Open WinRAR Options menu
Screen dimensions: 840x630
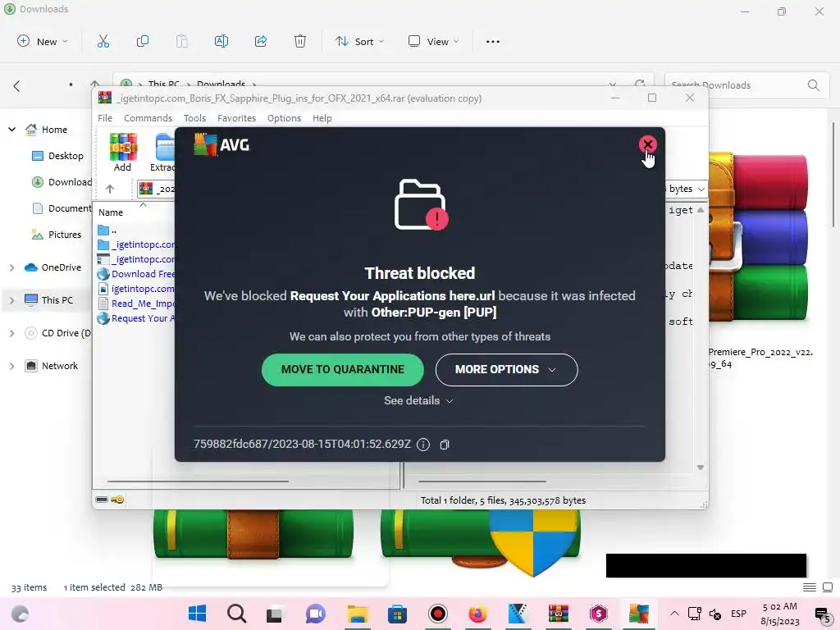pyautogui.click(x=284, y=118)
